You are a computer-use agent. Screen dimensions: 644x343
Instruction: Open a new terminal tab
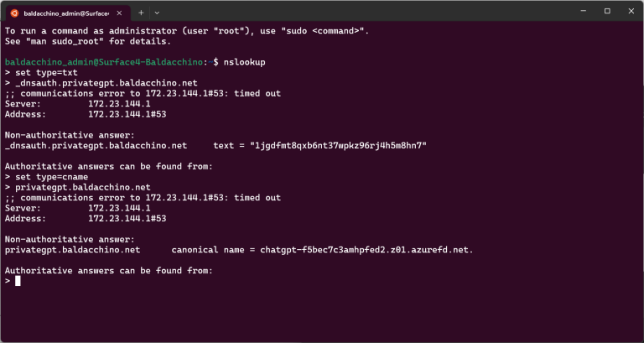coord(141,13)
